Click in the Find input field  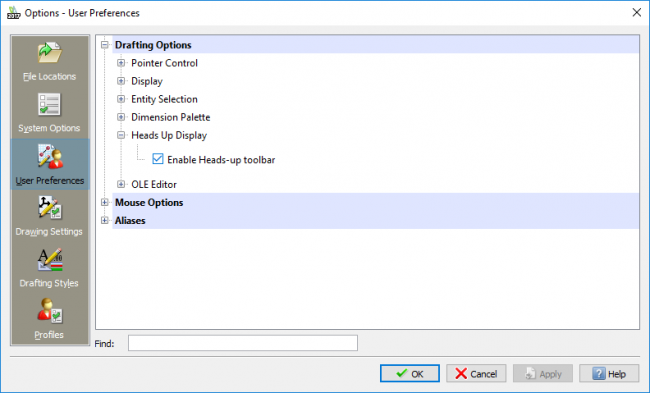coord(243,343)
